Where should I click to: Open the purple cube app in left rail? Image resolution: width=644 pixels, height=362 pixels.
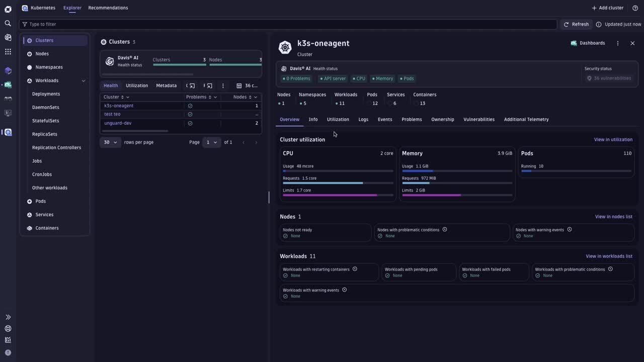[8, 71]
